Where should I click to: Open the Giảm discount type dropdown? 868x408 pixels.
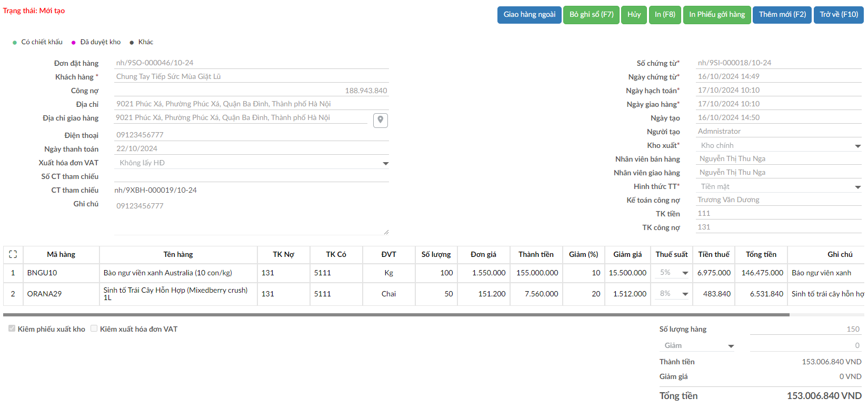pyautogui.click(x=697, y=345)
